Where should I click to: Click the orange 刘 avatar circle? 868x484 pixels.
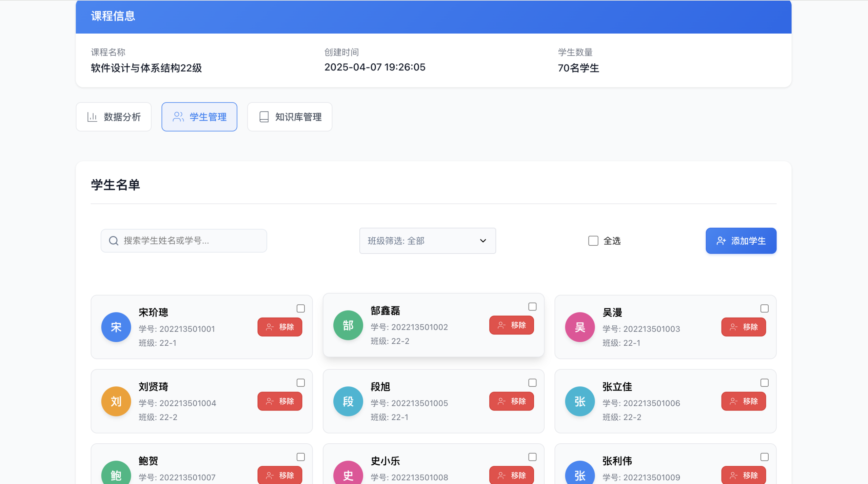pos(116,401)
